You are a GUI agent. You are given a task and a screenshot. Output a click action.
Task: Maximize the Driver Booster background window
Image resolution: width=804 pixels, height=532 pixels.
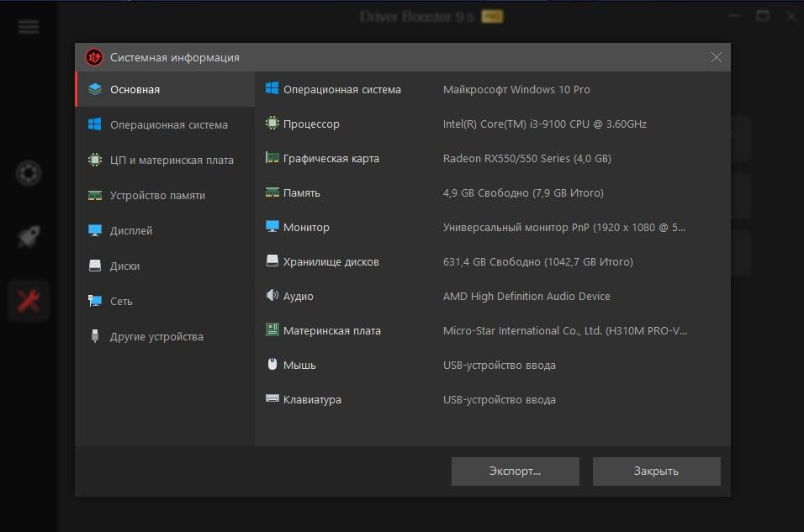coord(763,17)
